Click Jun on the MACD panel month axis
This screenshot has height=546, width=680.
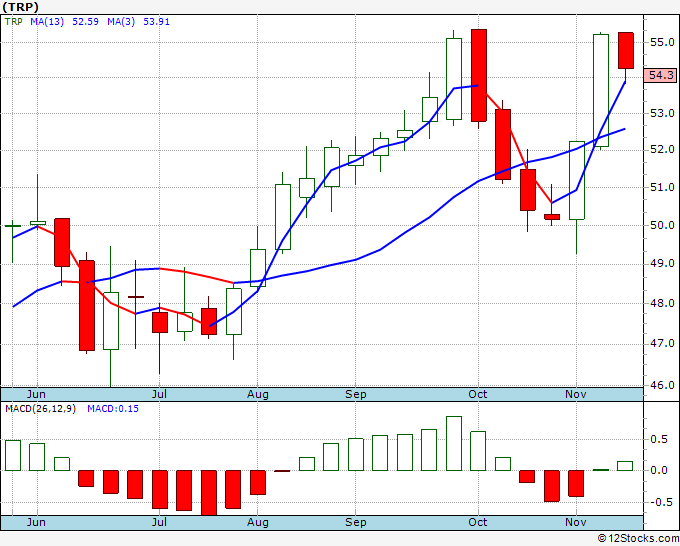click(36, 522)
